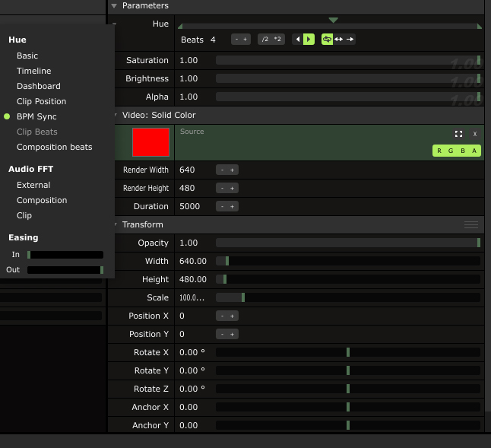Select the BPM Sync radio option

pyautogui.click(x=36, y=116)
